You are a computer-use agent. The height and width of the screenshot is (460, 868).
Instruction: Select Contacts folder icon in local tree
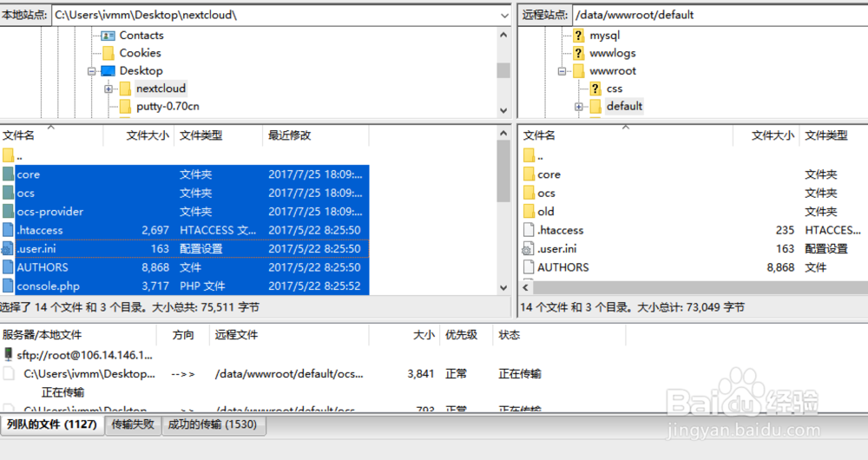pos(108,36)
